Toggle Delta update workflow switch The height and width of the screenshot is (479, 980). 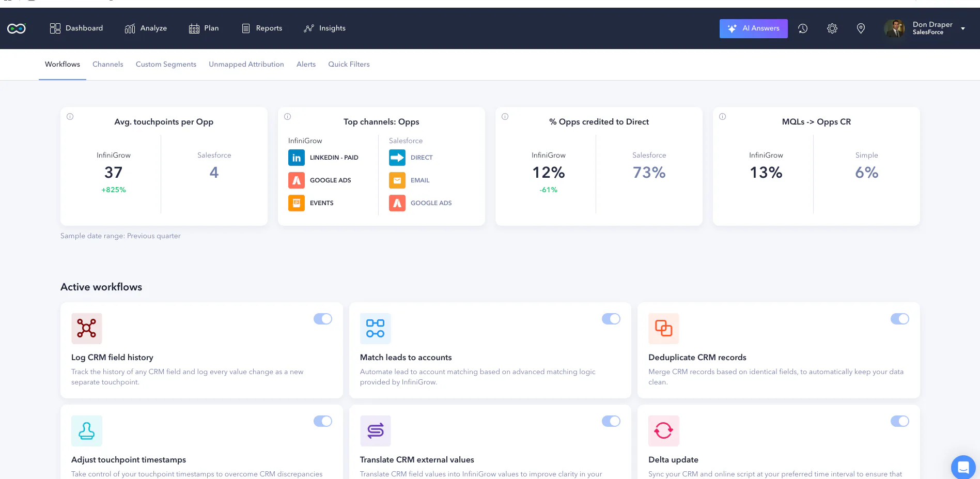coord(900,421)
